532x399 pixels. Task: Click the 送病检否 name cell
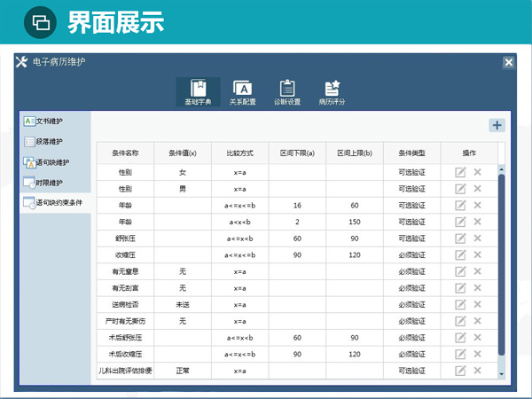[125, 305]
